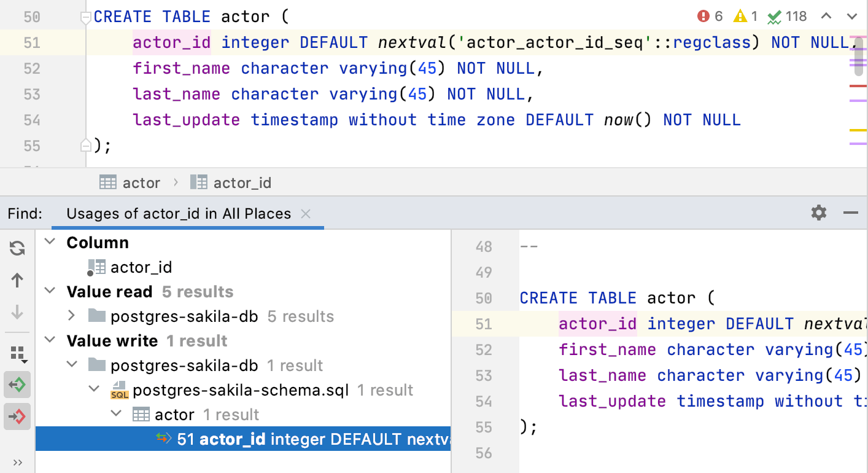Toggle show read access filter

click(x=17, y=385)
